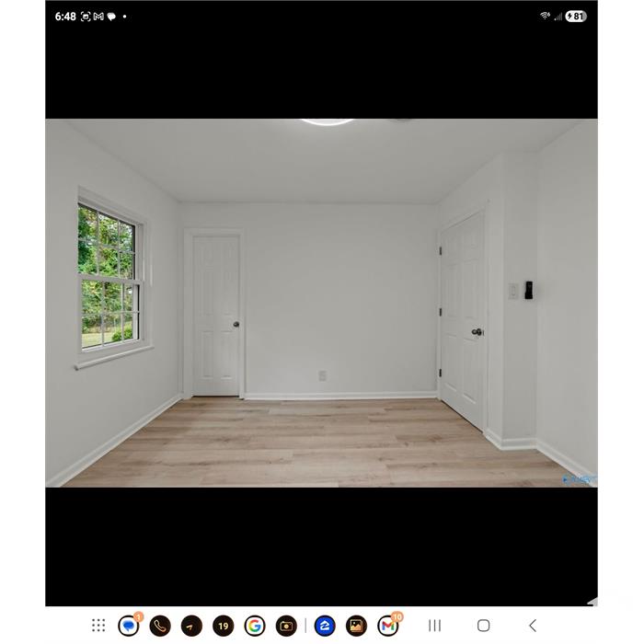Tap the Back navigation arrow
The image size is (644, 644).
[532, 626]
